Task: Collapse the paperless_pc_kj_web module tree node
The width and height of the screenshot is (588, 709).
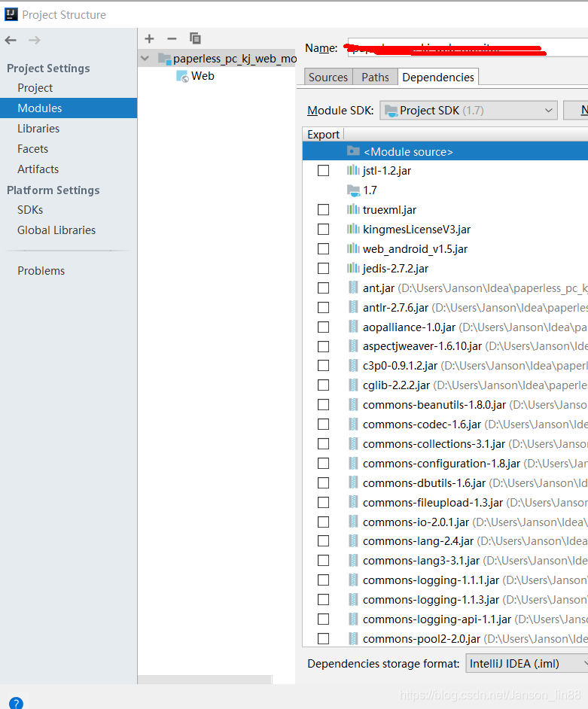Action: pos(145,58)
